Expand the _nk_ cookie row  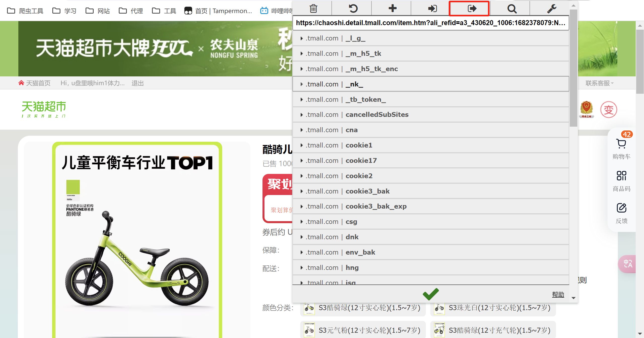tap(431, 84)
